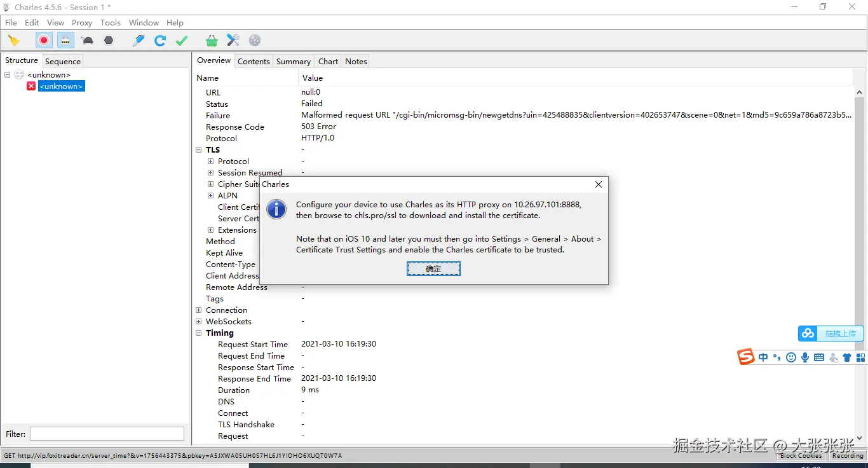868x468 pixels.
Task: Open the Proxy menu
Action: click(x=82, y=22)
